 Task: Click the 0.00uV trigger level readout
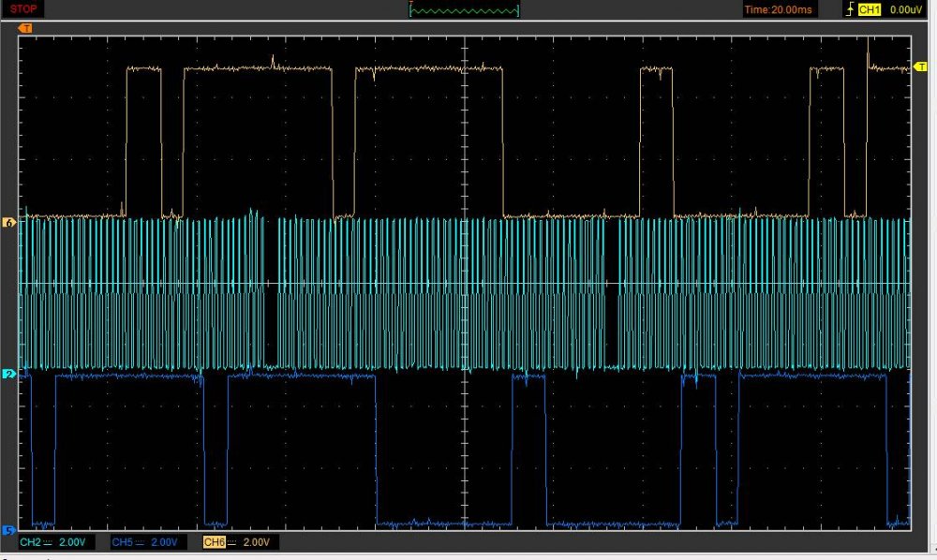point(906,9)
